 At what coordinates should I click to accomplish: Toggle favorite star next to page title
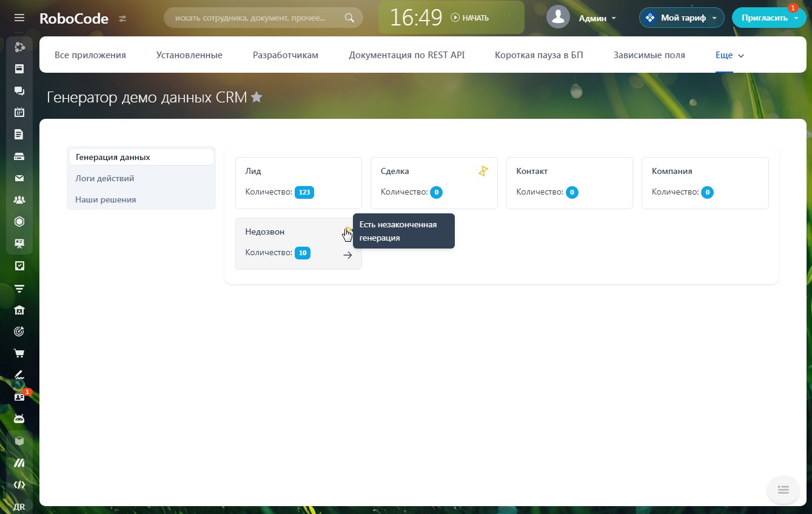pyautogui.click(x=257, y=97)
